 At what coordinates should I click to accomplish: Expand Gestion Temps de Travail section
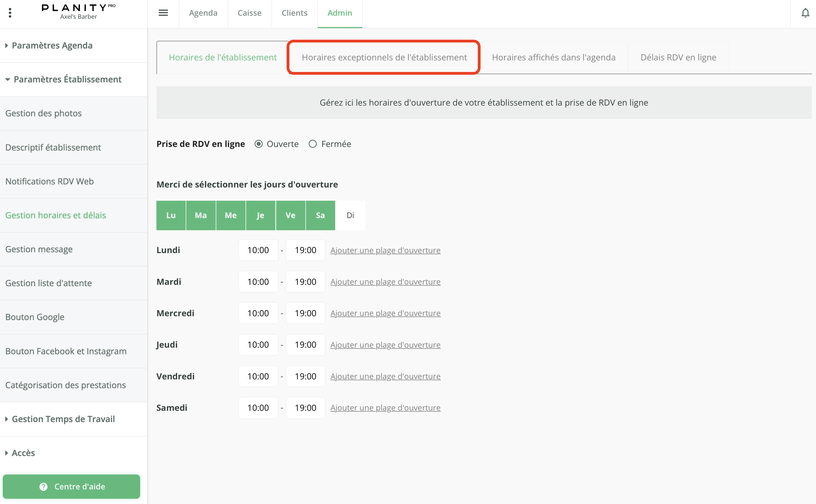(x=63, y=419)
